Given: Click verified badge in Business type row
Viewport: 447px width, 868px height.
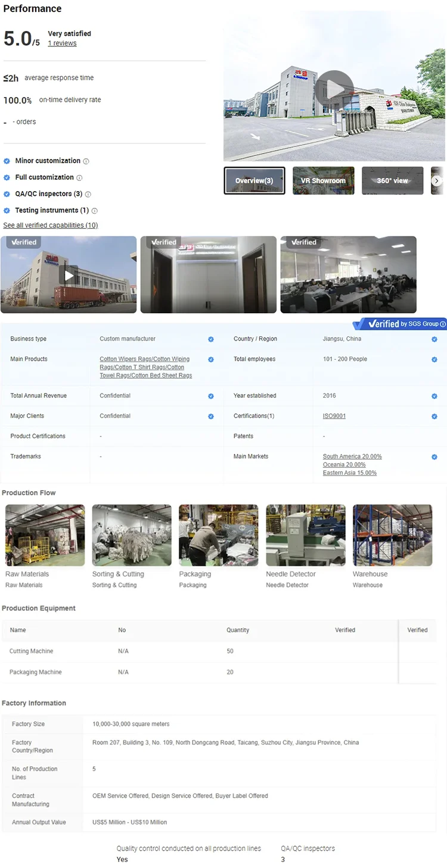Looking at the screenshot, I should [210, 339].
